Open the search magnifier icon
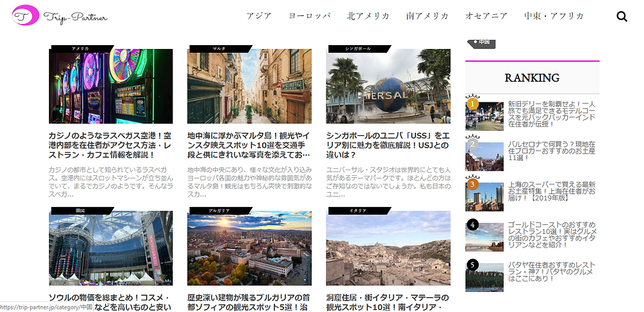The height and width of the screenshot is (312, 644). (x=622, y=17)
